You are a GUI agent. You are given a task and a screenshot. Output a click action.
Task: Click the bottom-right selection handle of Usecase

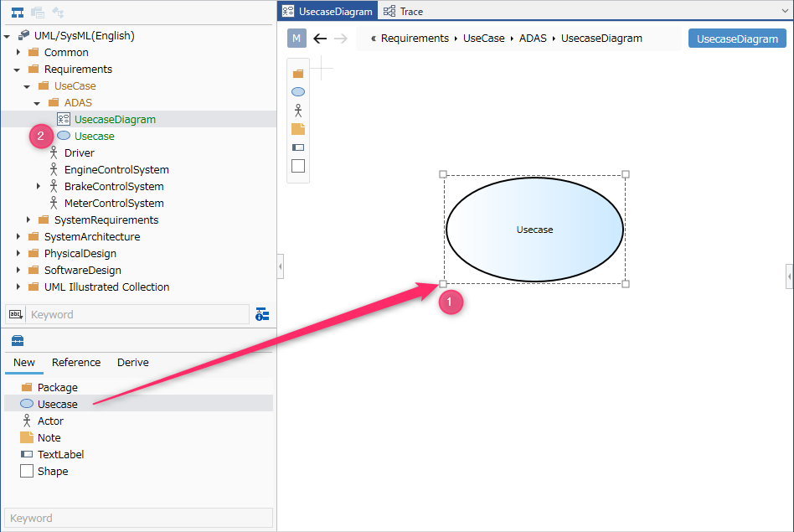[626, 284]
